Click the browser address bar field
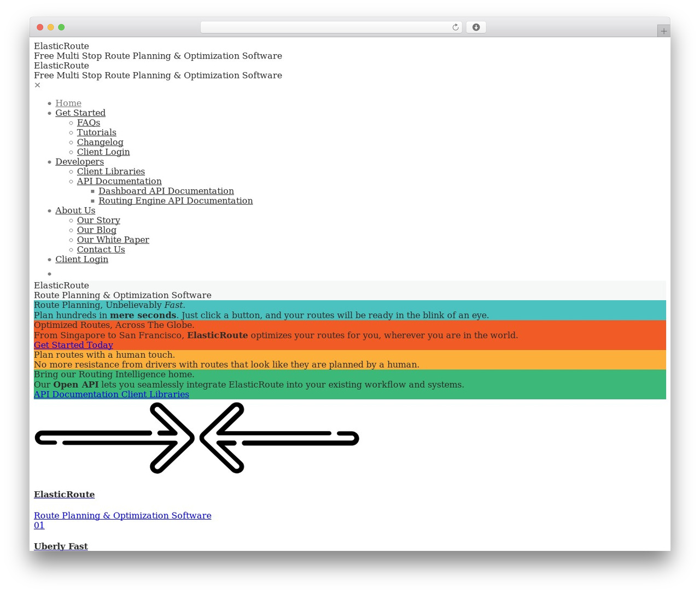 click(331, 27)
